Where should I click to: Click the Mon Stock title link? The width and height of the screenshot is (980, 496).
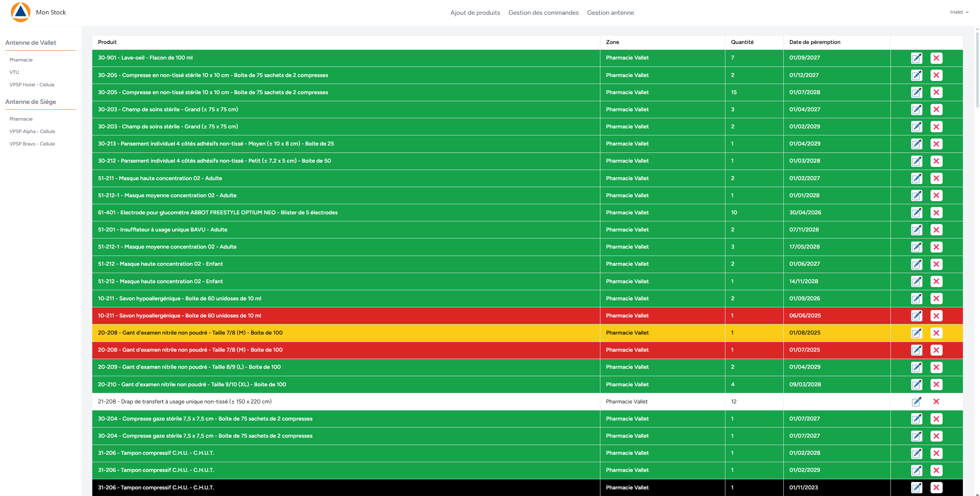pos(51,12)
